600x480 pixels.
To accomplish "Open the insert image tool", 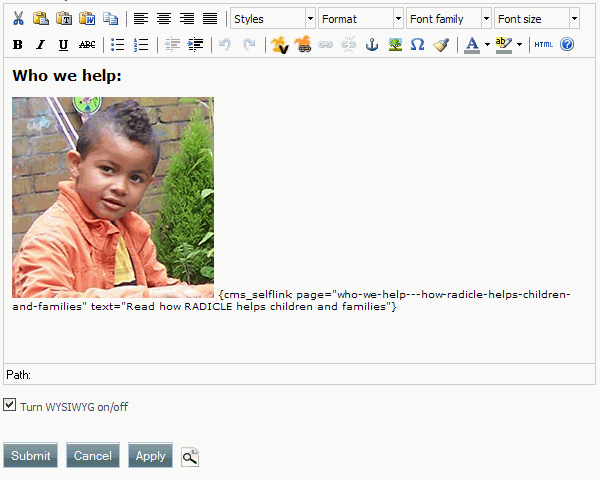I will coord(395,45).
